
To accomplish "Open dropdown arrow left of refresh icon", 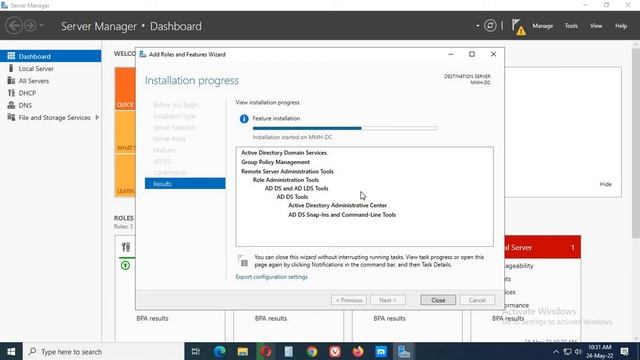I will coord(478,26).
